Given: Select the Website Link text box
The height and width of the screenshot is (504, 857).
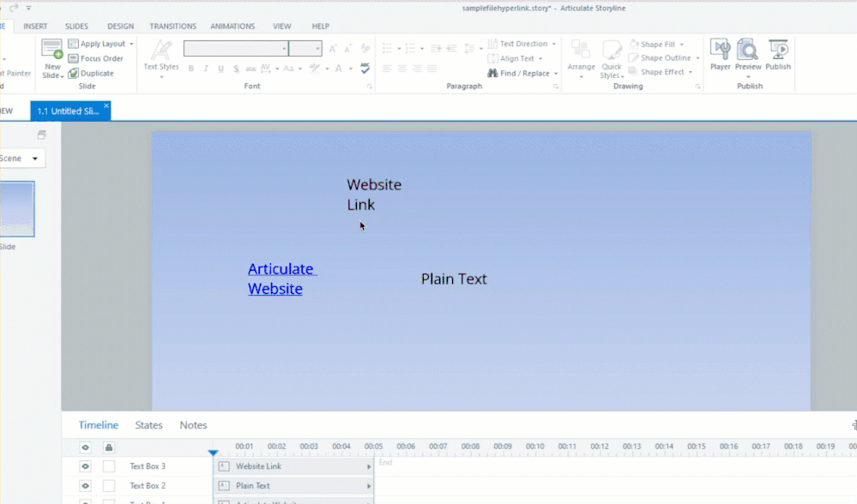Looking at the screenshot, I should point(374,195).
